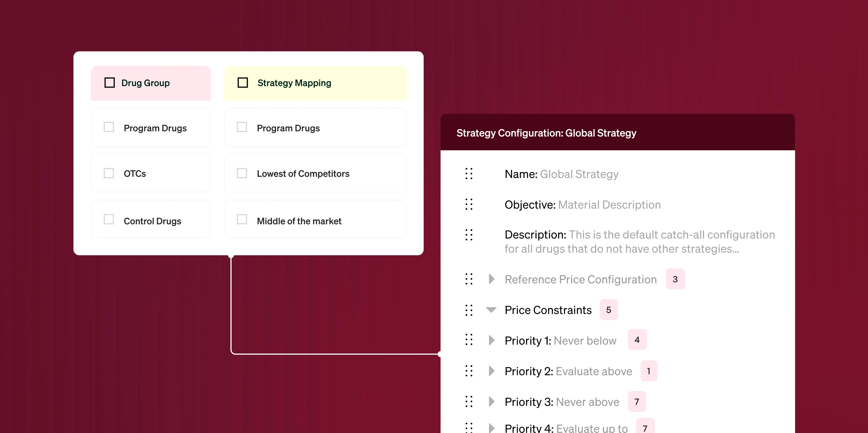Enable the OTCs checkbox
Image resolution: width=868 pixels, height=433 pixels.
pos(108,173)
